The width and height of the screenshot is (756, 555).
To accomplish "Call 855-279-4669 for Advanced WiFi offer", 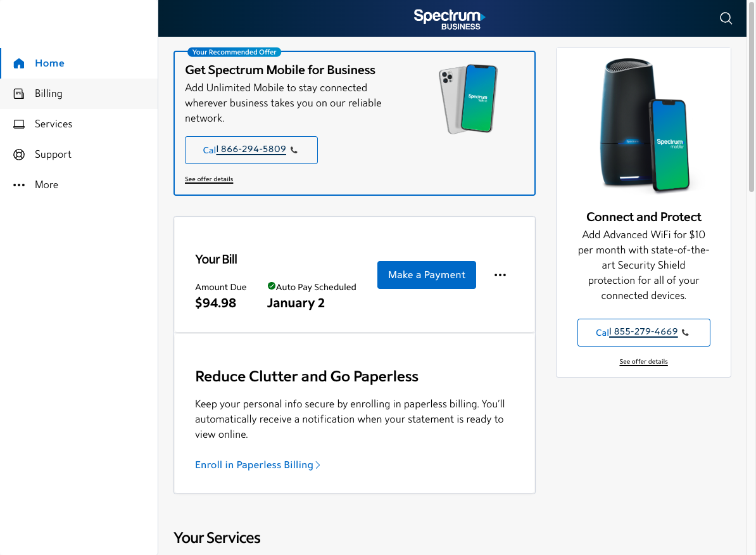I will pos(644,333).
